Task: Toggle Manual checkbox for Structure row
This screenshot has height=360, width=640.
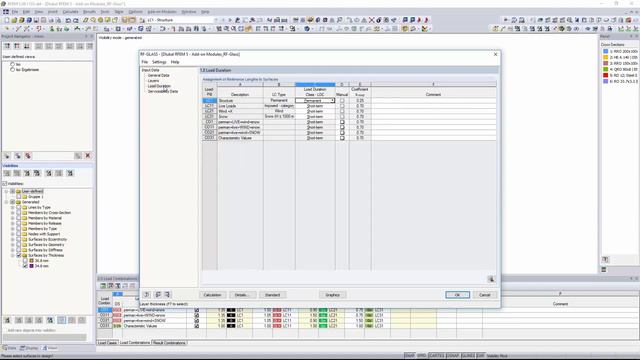Action: tap(342, 100)
